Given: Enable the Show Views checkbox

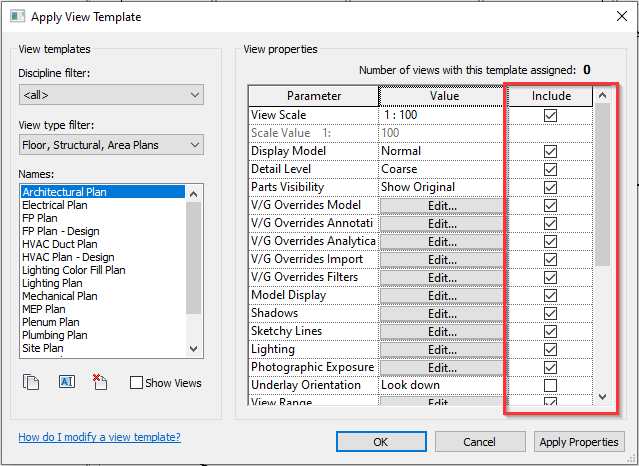Looking at the screenshot, I should 137,383.
